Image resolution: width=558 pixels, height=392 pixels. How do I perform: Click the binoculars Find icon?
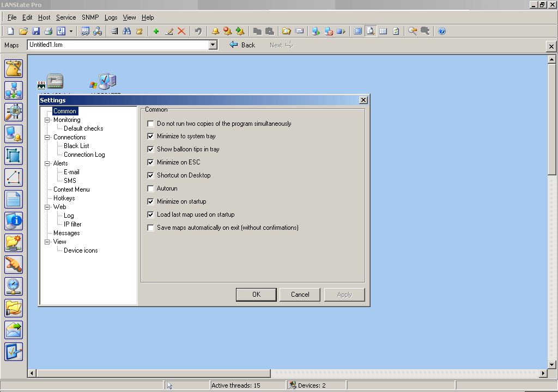pyautogui.click(x=126, y=31)
